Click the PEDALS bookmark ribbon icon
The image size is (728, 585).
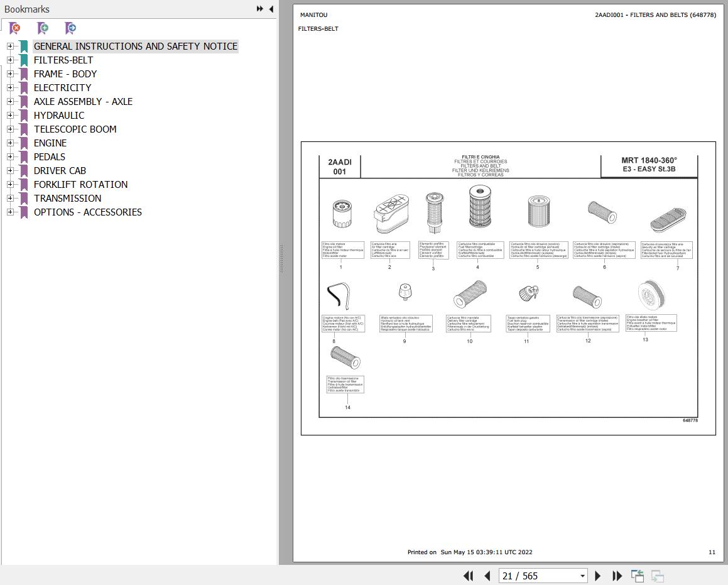[24, 157]
